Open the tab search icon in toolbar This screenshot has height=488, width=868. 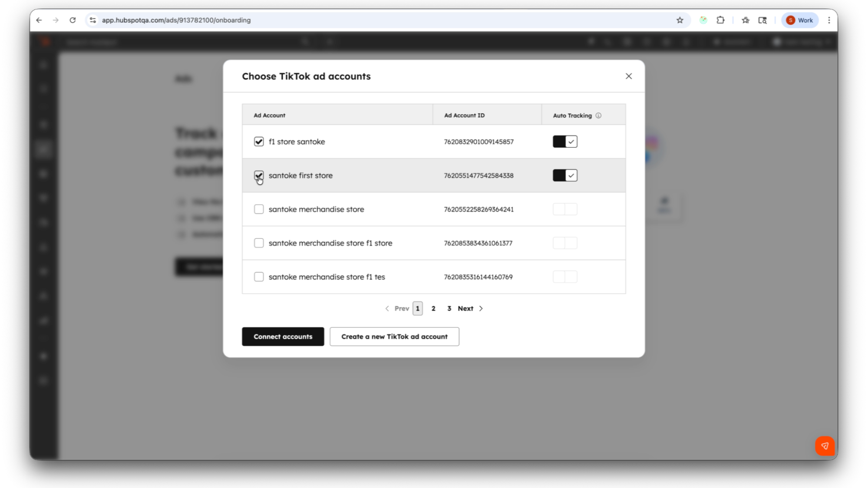[762, 20]
